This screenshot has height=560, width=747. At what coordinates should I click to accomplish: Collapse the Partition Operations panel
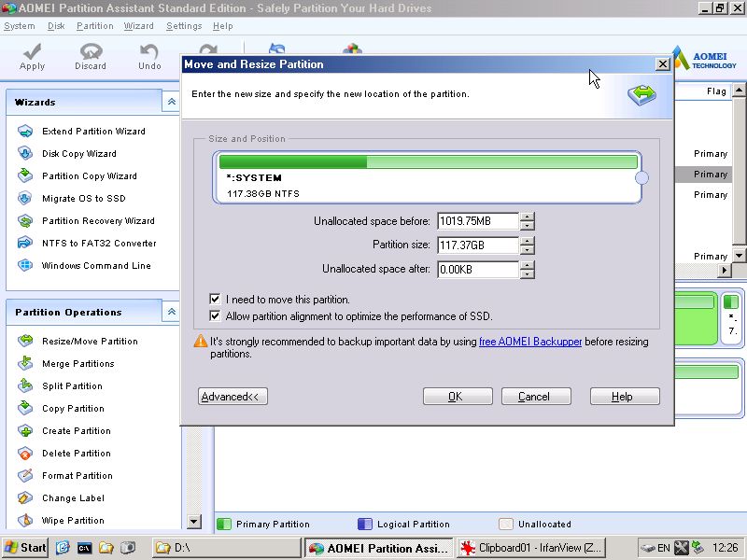[172, 312]
